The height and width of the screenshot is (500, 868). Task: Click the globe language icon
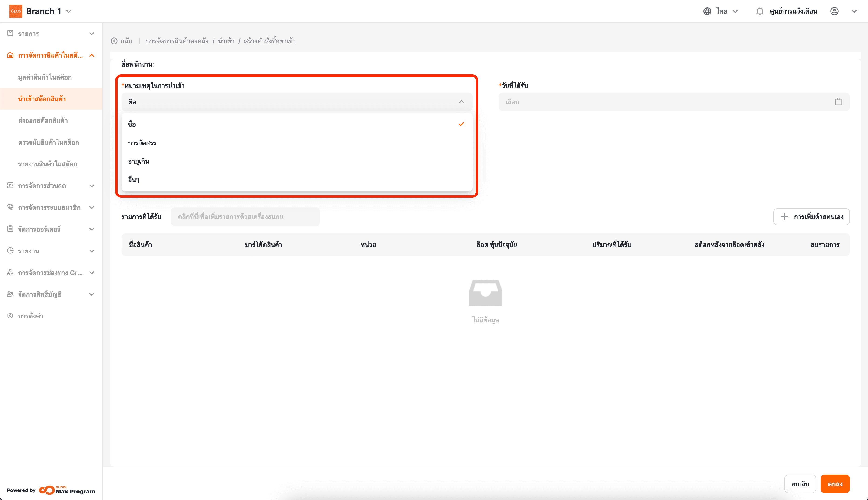point(707,11)
